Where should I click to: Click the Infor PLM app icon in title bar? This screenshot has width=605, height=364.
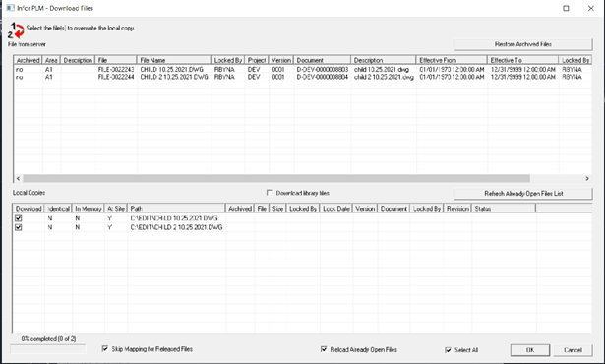[x=11, y=8]
